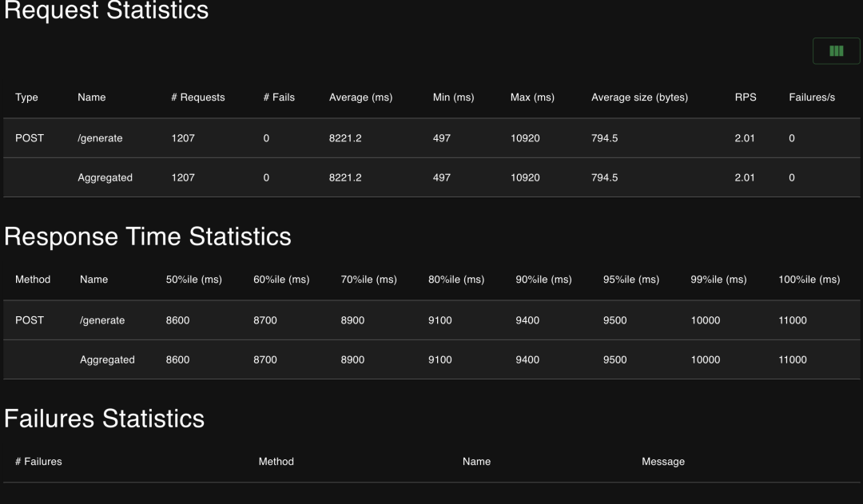The height and width of the screenshot is (504, 863).
Task: Sort table by # Fails column
Action: coord(279,97)
